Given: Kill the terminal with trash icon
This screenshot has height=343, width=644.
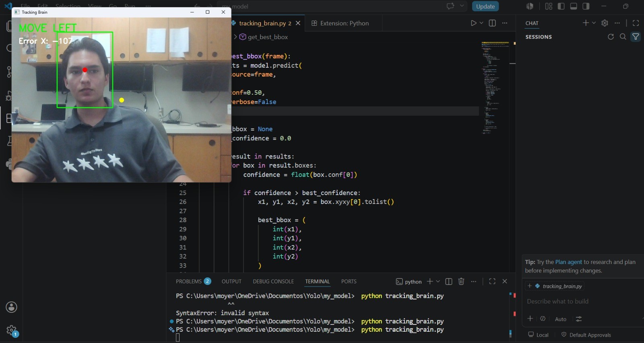Looking at the screenshot, I should coord(461,281).
